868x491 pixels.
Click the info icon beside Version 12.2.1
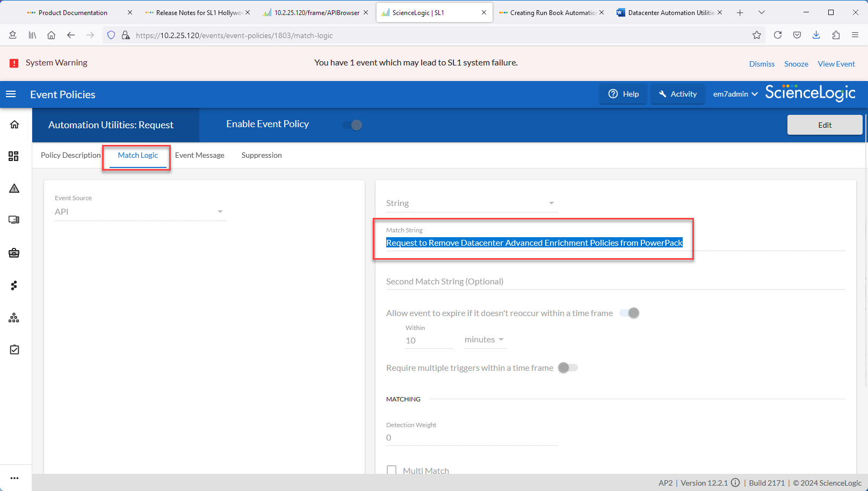(735, 483)
